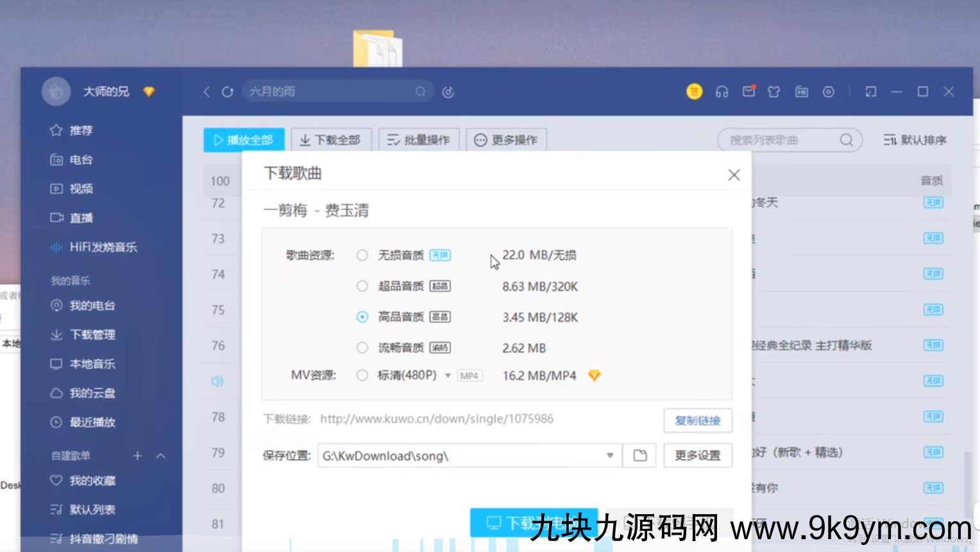Click the settings gear icon in title bar
This screenshot has height=552, width=980.
tap(829, 92)
